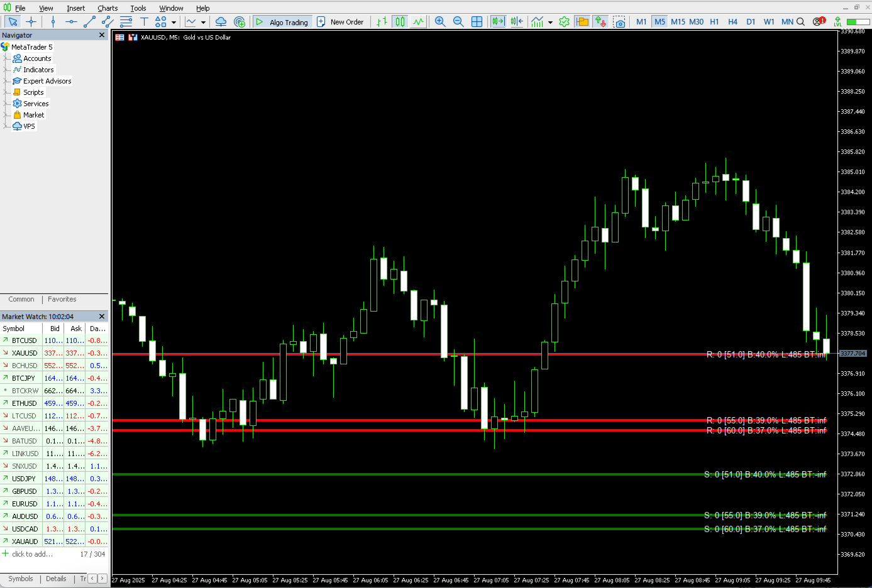
Task: Click the 'click to add...' symbol field
Action: click(32, 554)
